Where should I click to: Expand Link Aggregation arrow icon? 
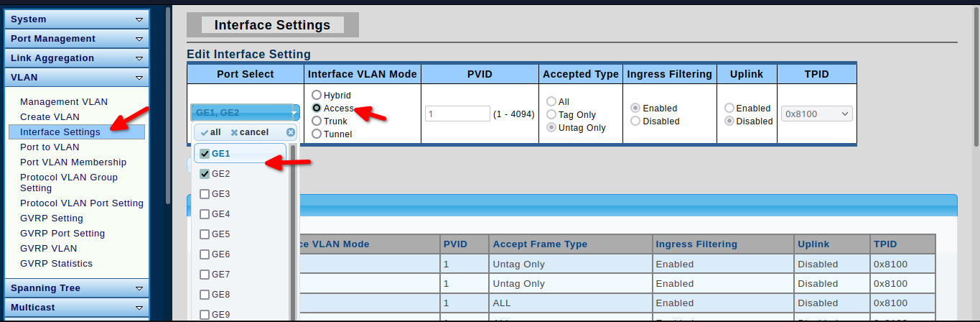(139, 58)
